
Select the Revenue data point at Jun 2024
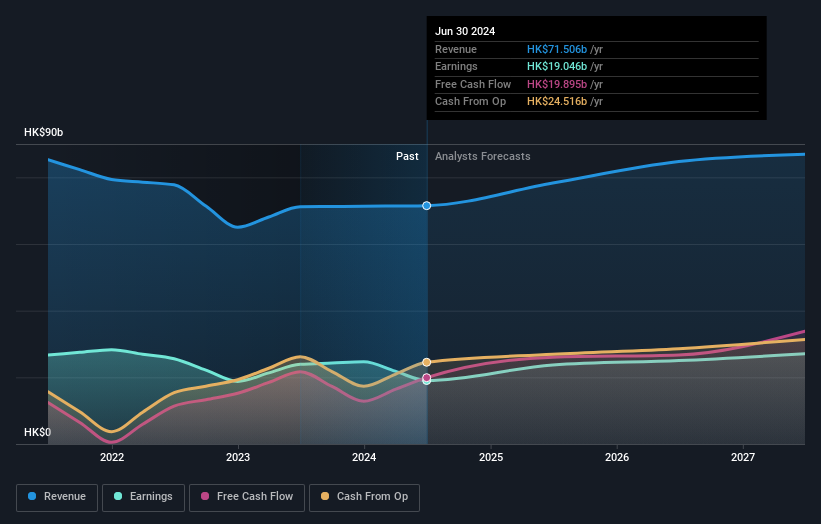click(427, 206)
